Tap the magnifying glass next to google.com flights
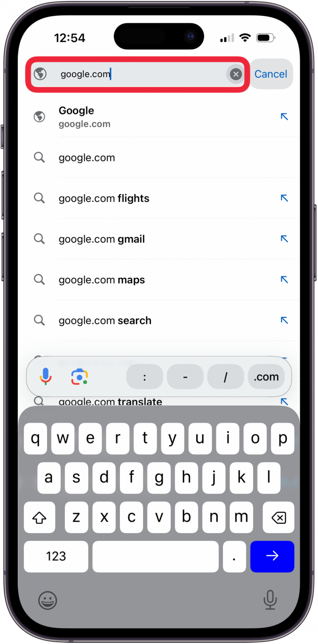 [x=39, y=198]
